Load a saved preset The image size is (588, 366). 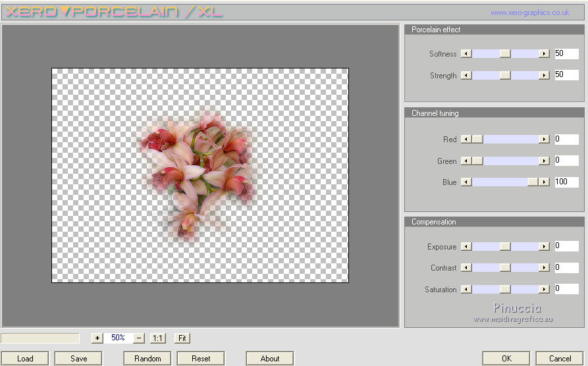(25, 359)
